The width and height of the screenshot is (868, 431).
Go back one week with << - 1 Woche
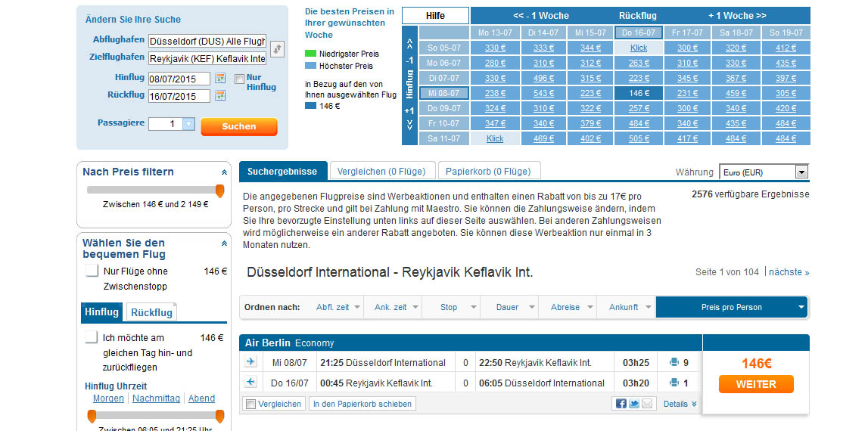(541, 15)
